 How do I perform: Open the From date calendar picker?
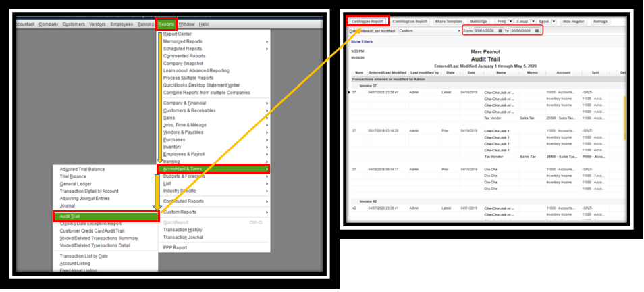[500, 31]
